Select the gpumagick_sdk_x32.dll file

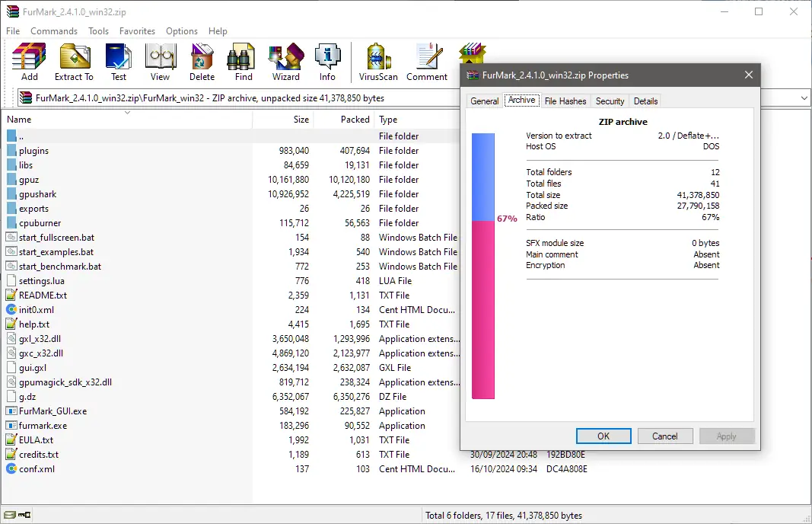231,382
